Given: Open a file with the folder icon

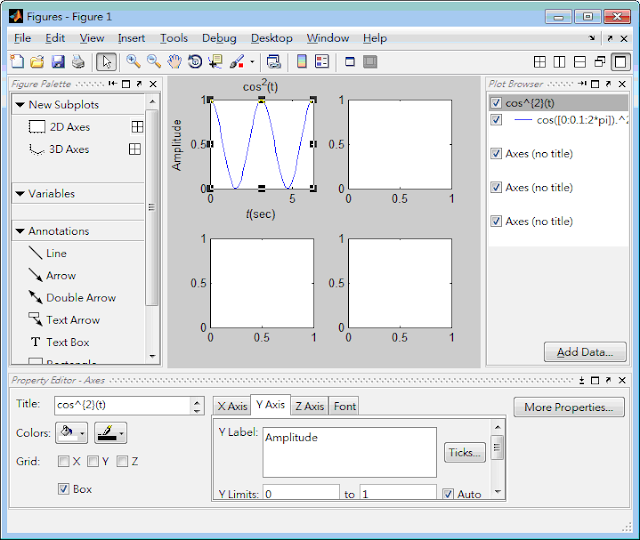Looking at the screenshot, I should tap(37, 62).
